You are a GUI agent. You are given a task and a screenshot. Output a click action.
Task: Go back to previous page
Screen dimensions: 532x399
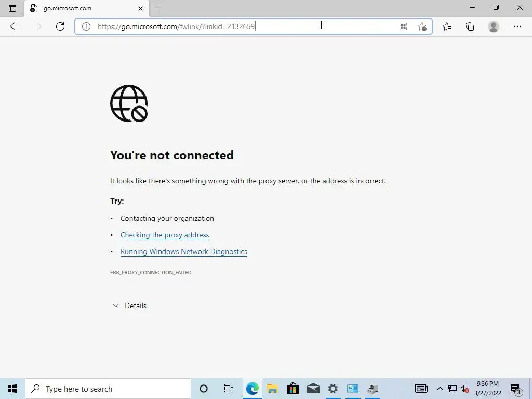[x=14, y=26]
